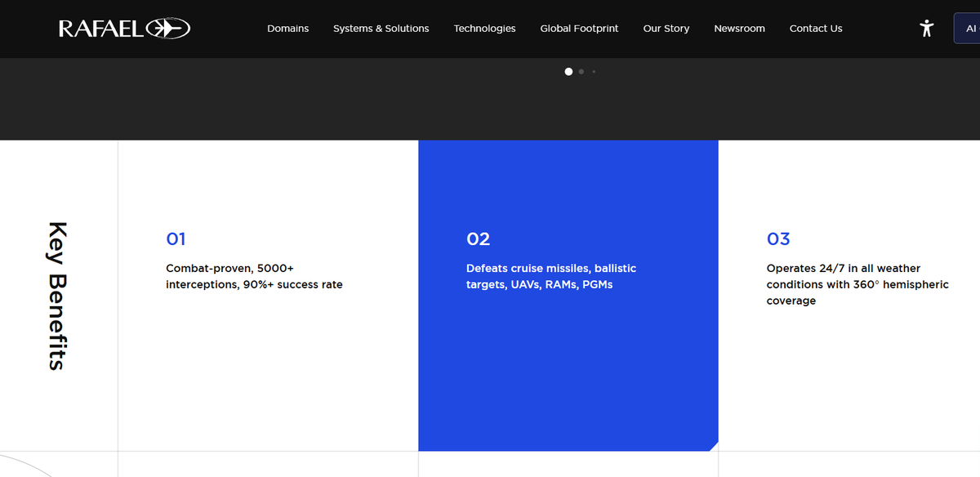Click the AI button in the header
The width and height of the screenshot is (980, 477).
[968, 28]
